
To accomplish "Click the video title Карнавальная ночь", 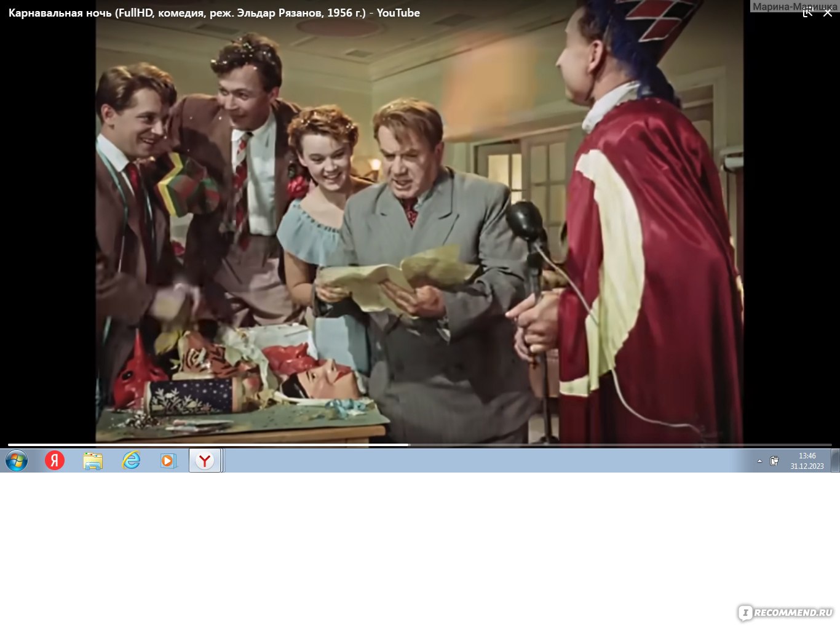I will [x=214, y=12].
